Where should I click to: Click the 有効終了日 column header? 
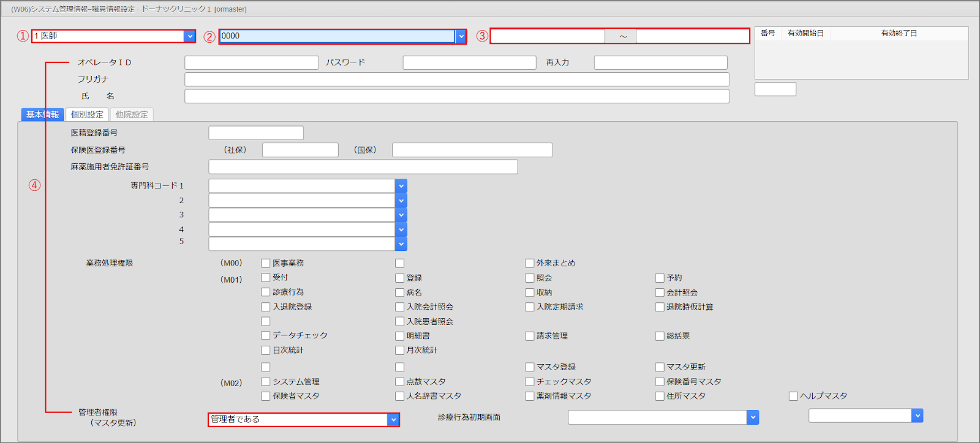click(899, 34)
